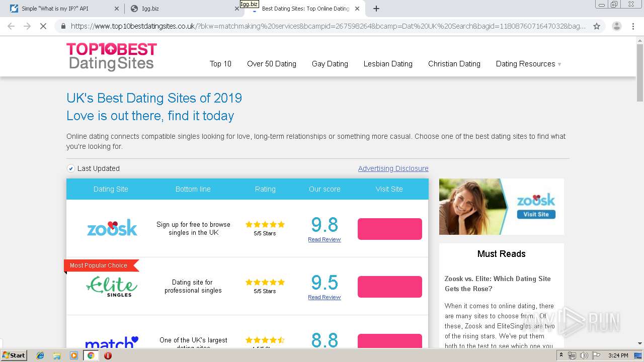Click the 9.8 score number
The image size is (644, 362).
click(325, 225)
